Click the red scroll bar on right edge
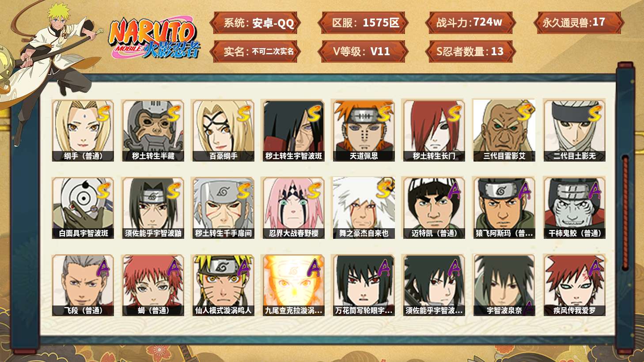The image size is (644, 362). pyautogui.click(x=625, y=213)
